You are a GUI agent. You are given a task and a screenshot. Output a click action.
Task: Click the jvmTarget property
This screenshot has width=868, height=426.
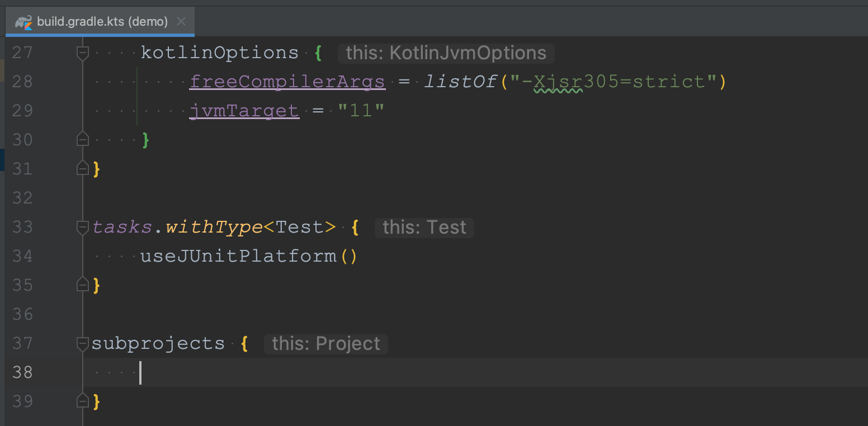coord(244,111)
